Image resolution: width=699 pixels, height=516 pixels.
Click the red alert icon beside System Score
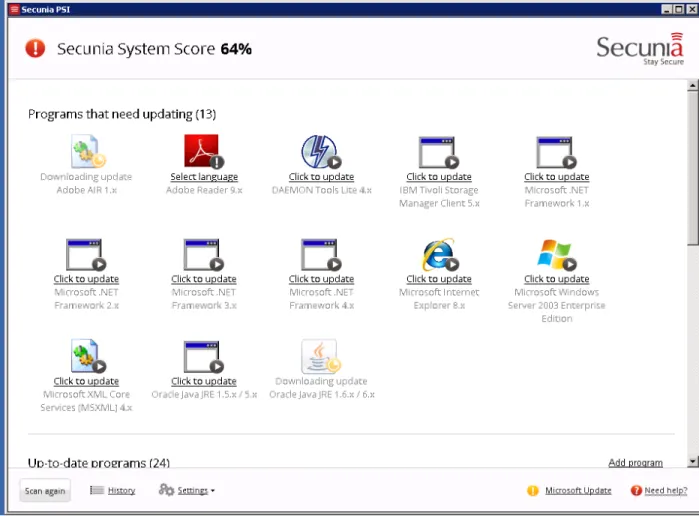click(x=35, y=48)
